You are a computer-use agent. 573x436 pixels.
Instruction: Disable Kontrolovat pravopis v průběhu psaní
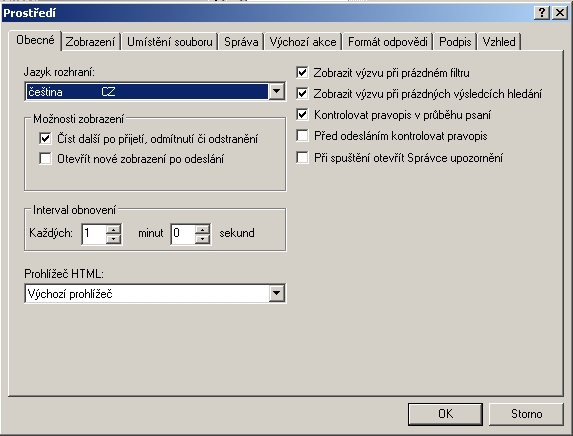[302, 114]
